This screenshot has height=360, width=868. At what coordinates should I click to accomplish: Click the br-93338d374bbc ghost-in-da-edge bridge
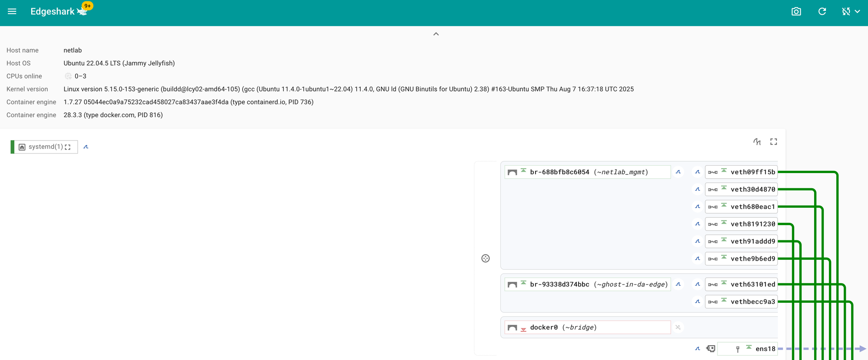pyautogui.click(x=588, y=285)
